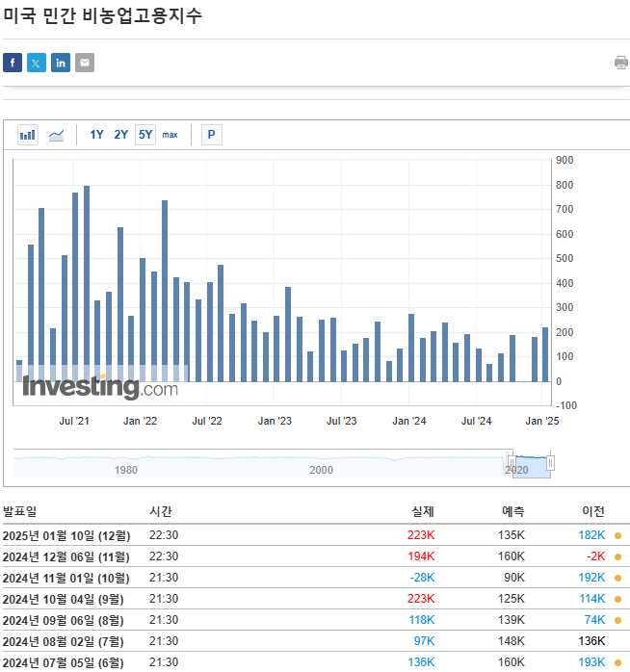
Task: Select the 1Y chart range
Action: (96, 135)
